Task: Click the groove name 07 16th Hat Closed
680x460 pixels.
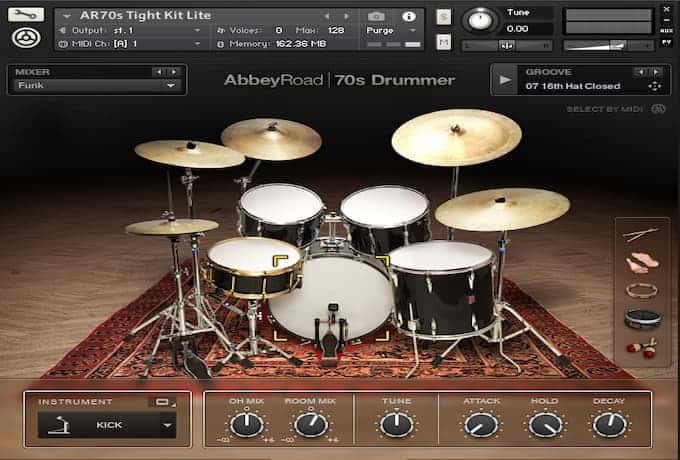Action: [x=572, y=86]
